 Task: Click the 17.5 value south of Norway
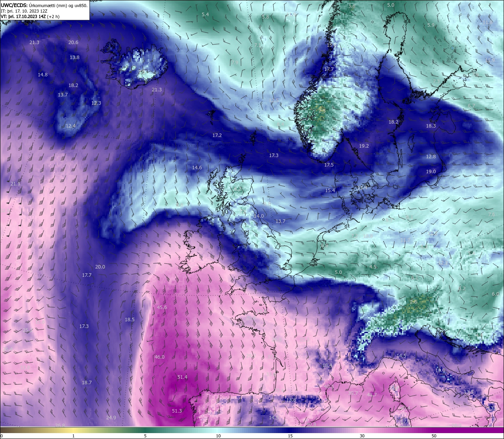tap(329, 165)
